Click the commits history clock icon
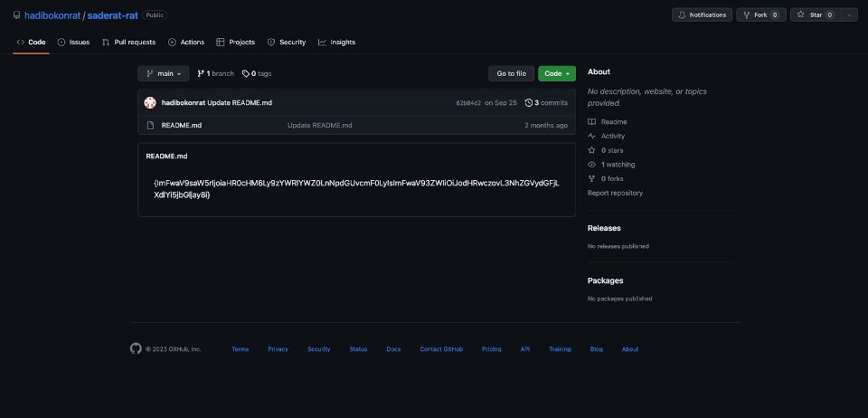Viewport: 868px width, 418px height. click(x=529, y=103)
